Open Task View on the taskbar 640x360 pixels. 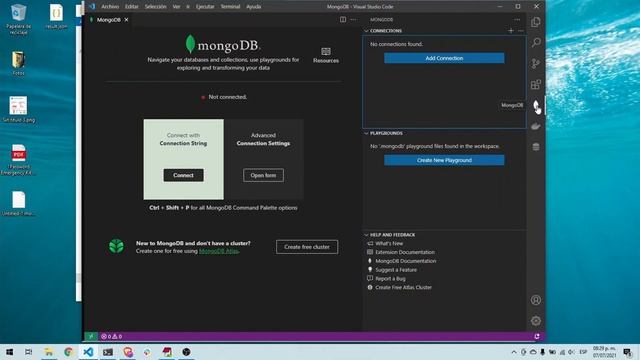29,352
